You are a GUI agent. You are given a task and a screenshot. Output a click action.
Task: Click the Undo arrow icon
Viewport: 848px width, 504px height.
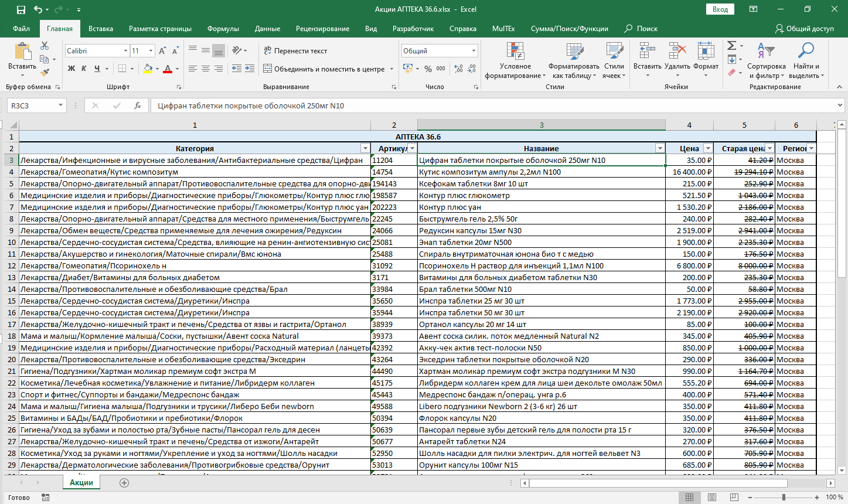point(38,9)
